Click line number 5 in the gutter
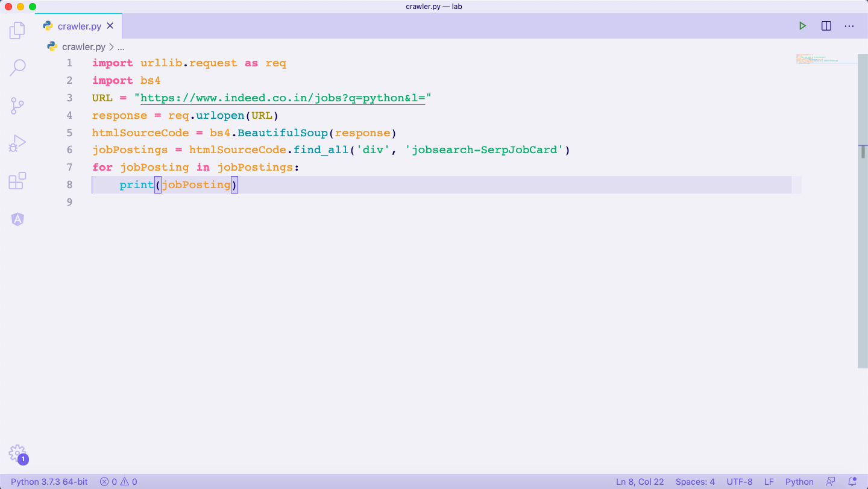The height and width of the screenshot is (489, 868). click(x=69, y=133)
